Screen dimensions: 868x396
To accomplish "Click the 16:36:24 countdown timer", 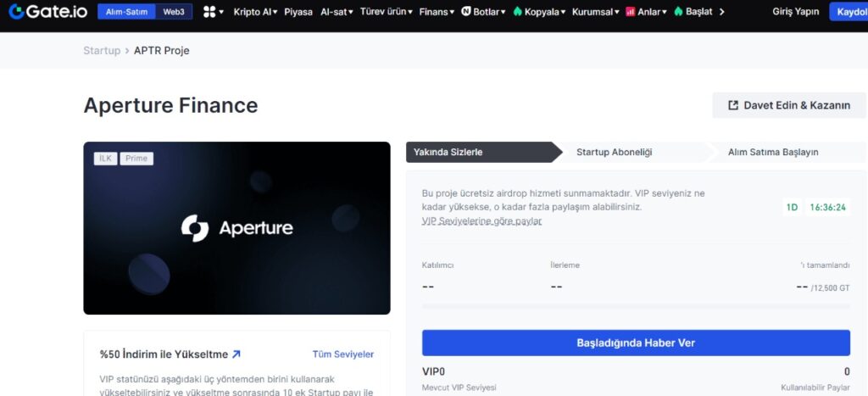I will 827,208.
